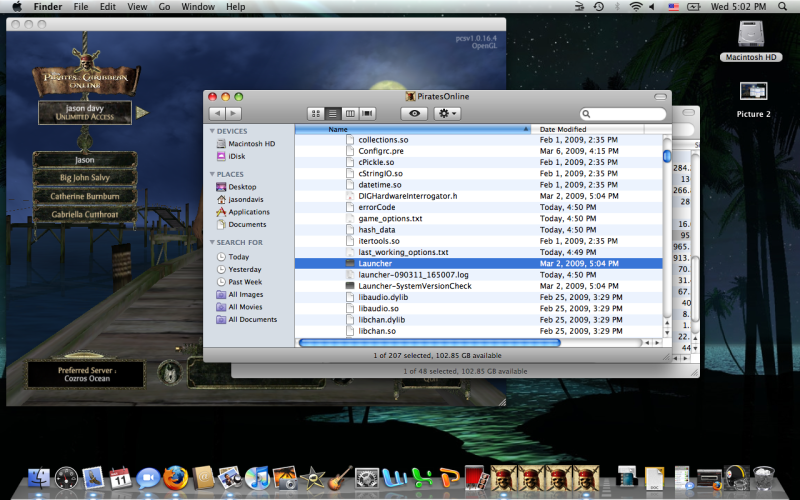Launch iTunes from the Dock

tap(257, 479)
